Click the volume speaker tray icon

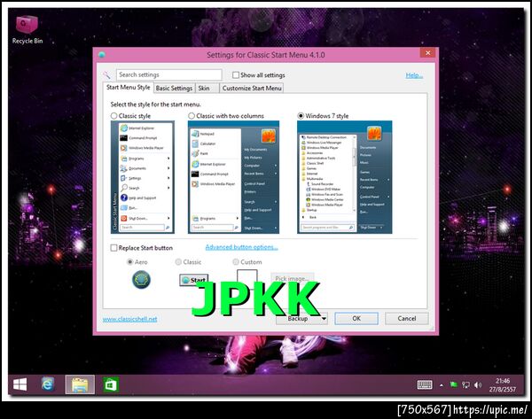coord(478,384)
